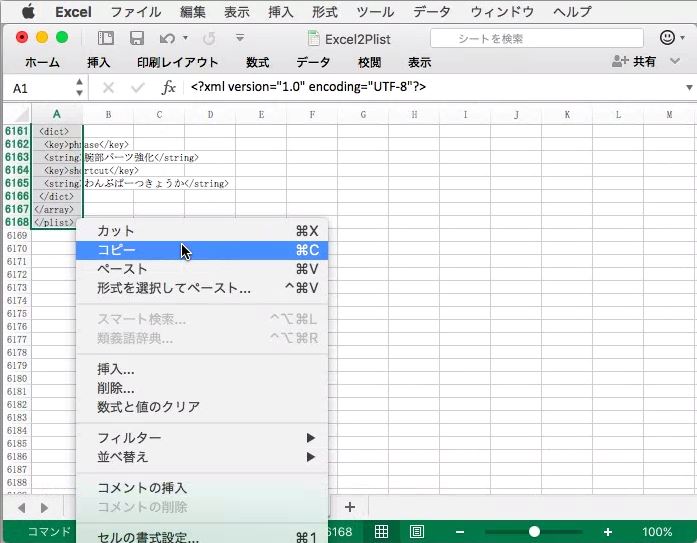Choose コピー from the context menu
The image size is (697, 543).
(202, 250)
